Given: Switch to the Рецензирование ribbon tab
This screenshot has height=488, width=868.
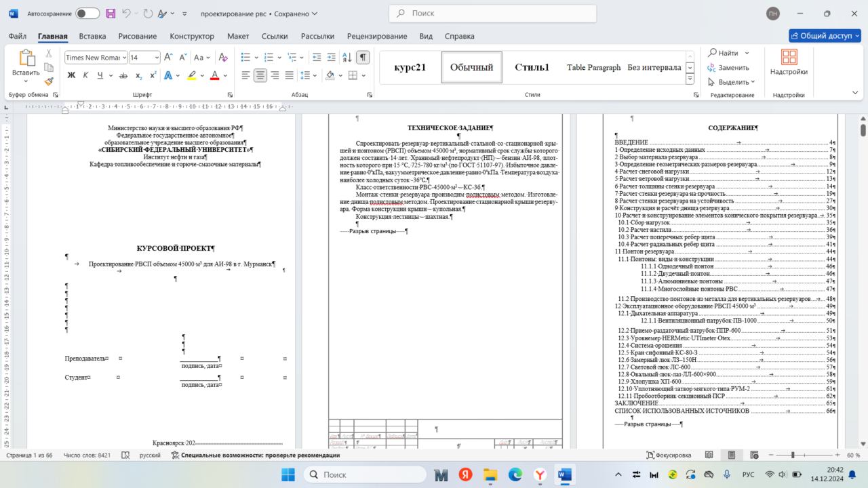Looking at the screenshot, I should tap(376, 36).
